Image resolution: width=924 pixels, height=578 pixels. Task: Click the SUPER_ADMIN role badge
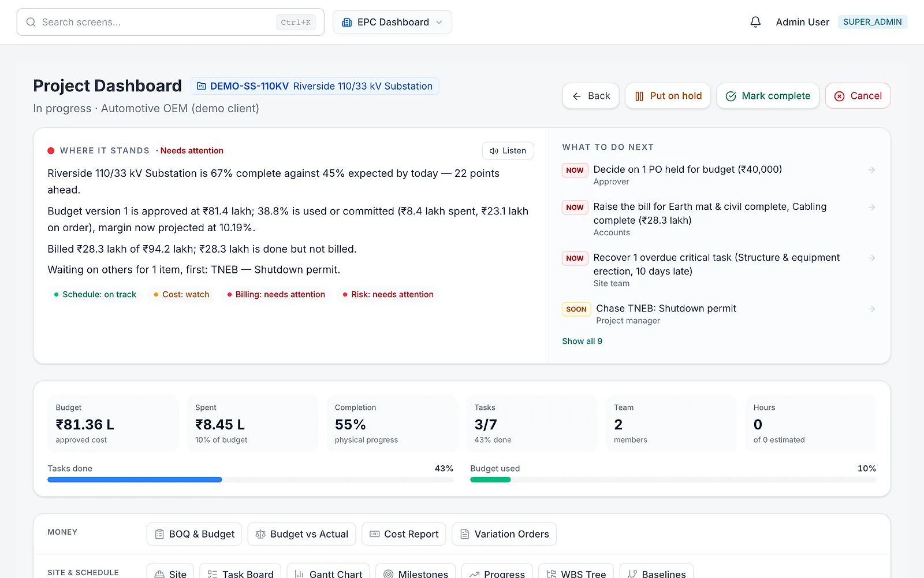pyautogui.click(x=873, y=22)
